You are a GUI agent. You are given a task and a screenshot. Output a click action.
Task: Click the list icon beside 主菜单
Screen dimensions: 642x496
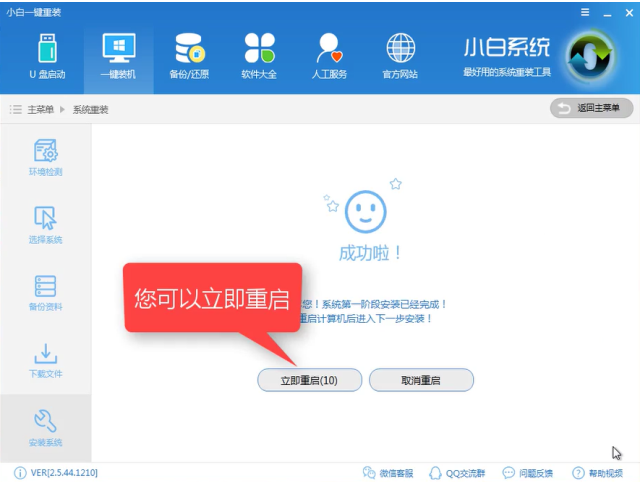tap(16, 109)
